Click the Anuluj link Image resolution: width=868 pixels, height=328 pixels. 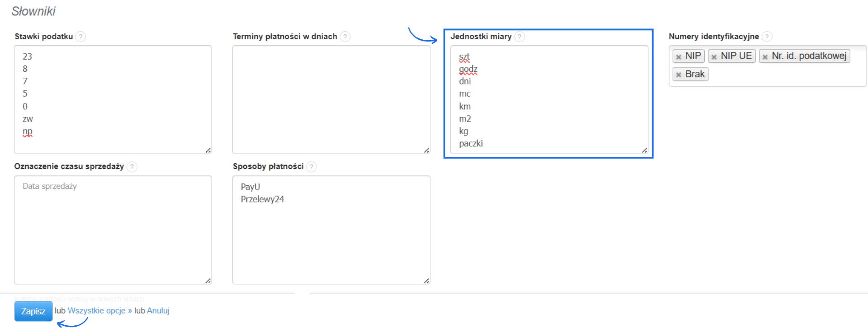click(158, 311)
